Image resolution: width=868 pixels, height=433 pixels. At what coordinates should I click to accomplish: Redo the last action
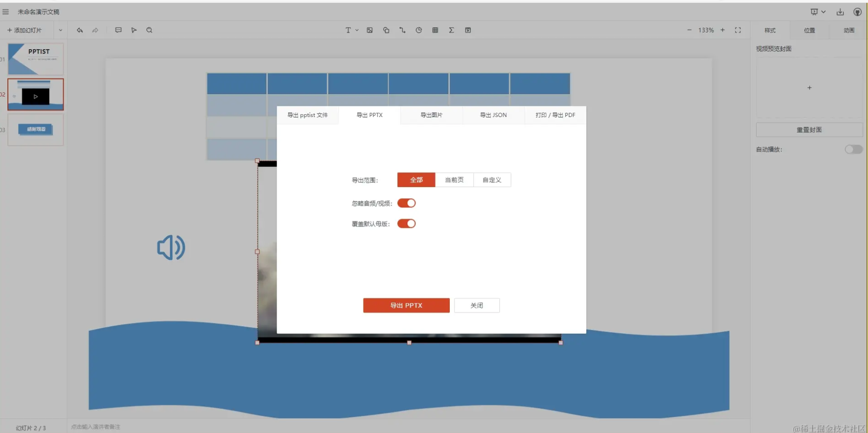tap(96, 30)
